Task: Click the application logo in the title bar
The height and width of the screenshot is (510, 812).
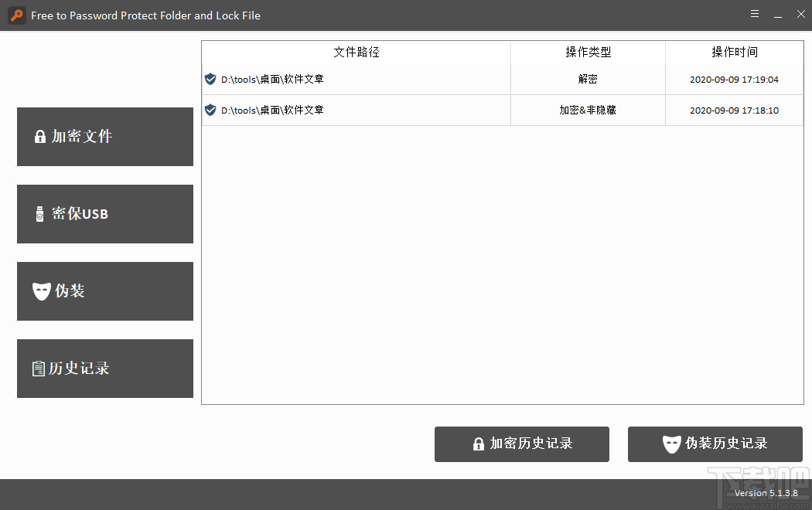Action: [x=16, y=15]
